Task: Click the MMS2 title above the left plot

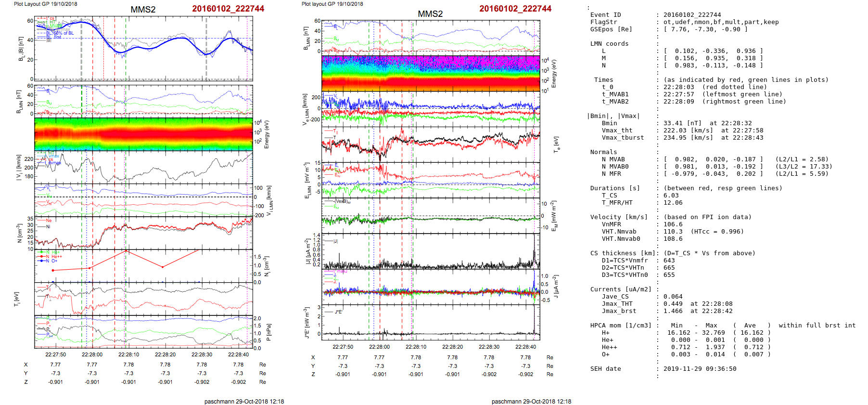Action: (143, 10)
